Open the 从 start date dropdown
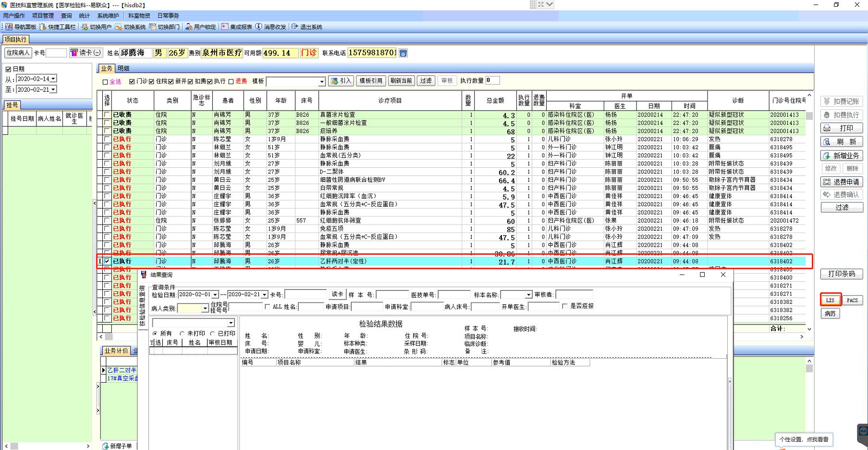The width and height of the screenshot is (868, 450). (53, 78)
